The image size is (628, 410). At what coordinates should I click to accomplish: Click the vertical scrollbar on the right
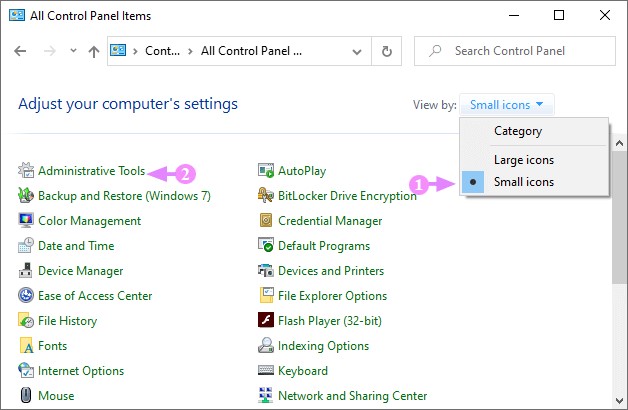click(x=620, y=250)
